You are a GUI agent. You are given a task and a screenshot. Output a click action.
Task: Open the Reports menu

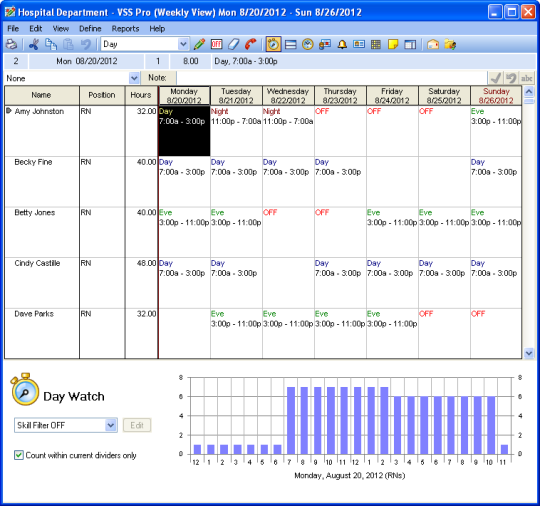click(125, 29)
